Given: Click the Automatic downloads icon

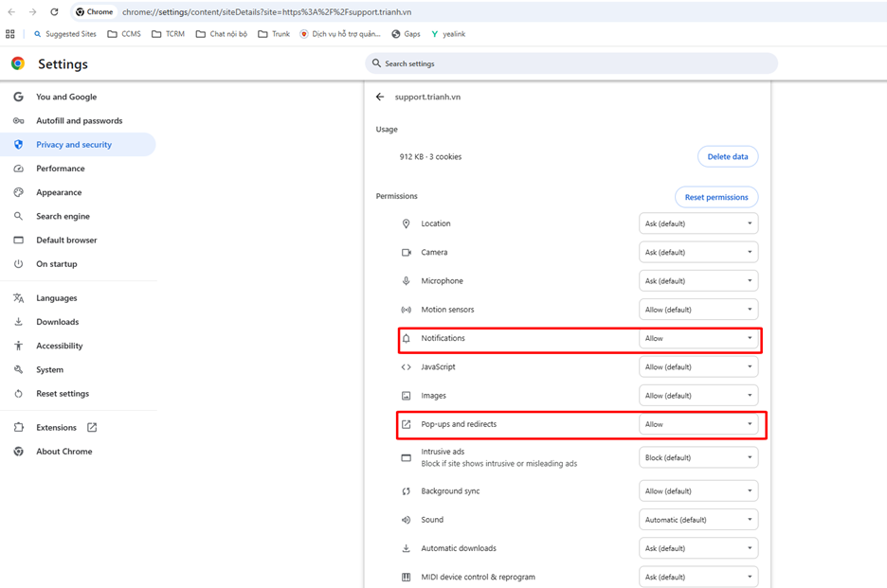Looking at the screenshot, I should [x=407, y=548].
